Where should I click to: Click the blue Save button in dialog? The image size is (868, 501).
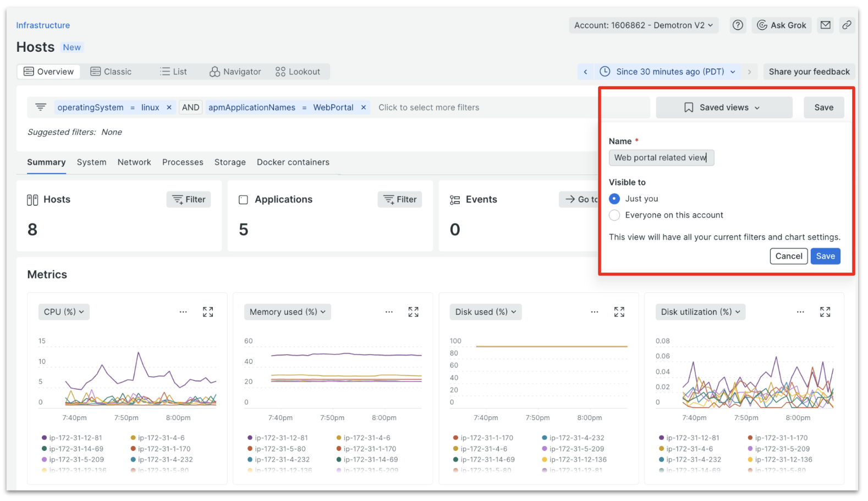(x=825, y=257)
